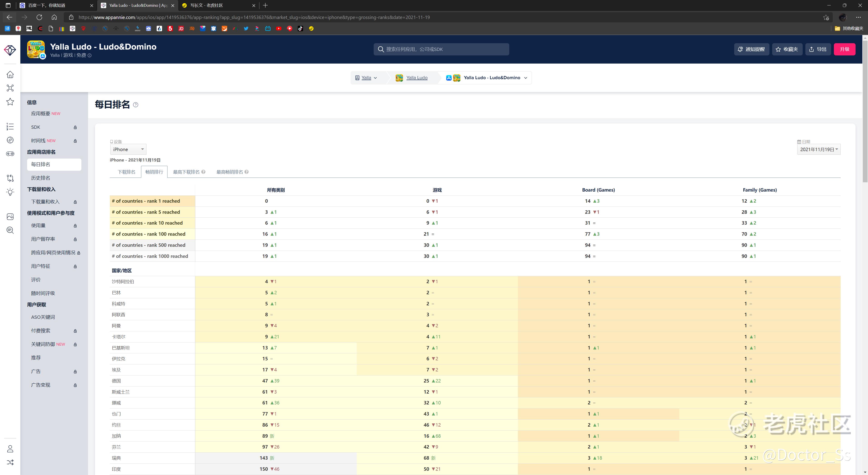Screen dimensions: 868x475
Task: Expand the Yalla Ludo - Ludo&Domino breadcrumb dropdown
Action: point(525,78)
